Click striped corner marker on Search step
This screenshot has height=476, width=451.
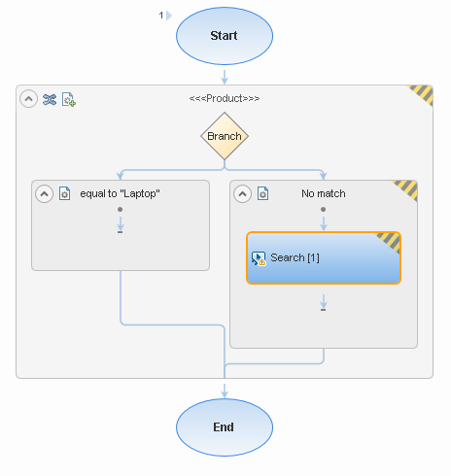click(x=390, y=242)
